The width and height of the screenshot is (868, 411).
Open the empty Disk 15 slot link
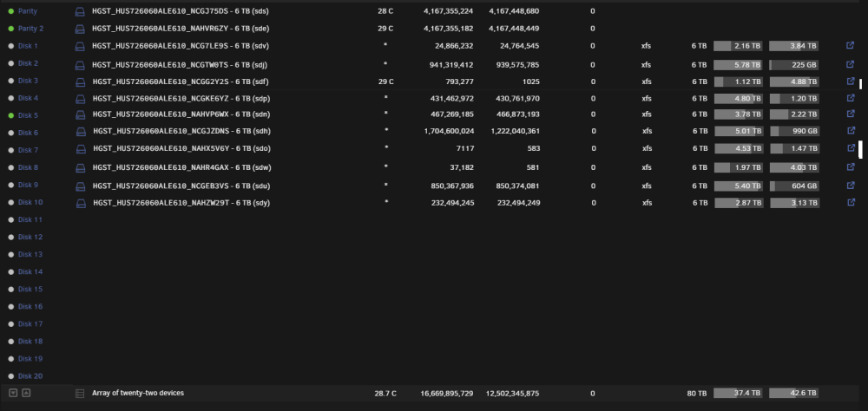click(30, 290)
